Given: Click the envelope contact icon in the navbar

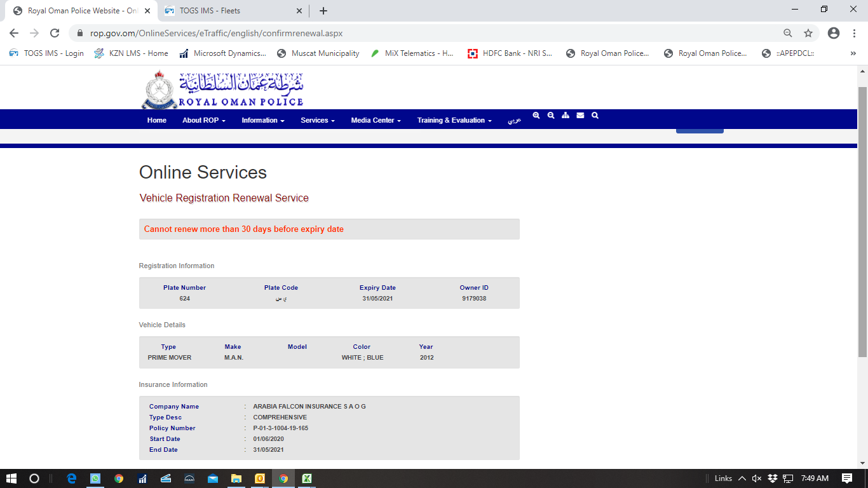Looking at the screenshot, I should (x=580, y=116).
